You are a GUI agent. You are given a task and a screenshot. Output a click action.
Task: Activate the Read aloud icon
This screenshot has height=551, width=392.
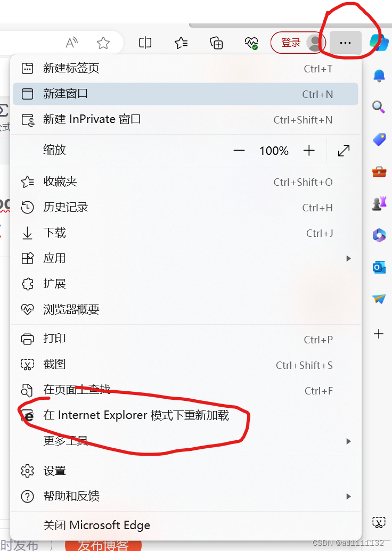(x=72, y=43)
